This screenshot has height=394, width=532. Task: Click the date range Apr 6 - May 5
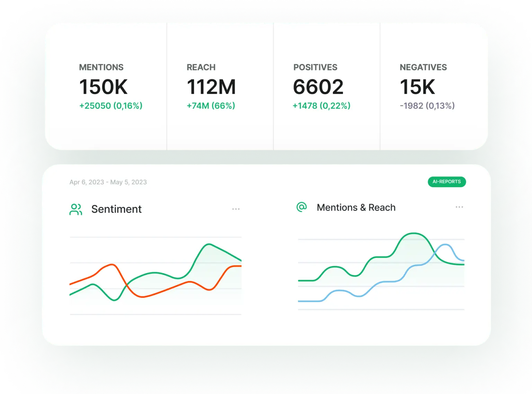coord(108,182)
